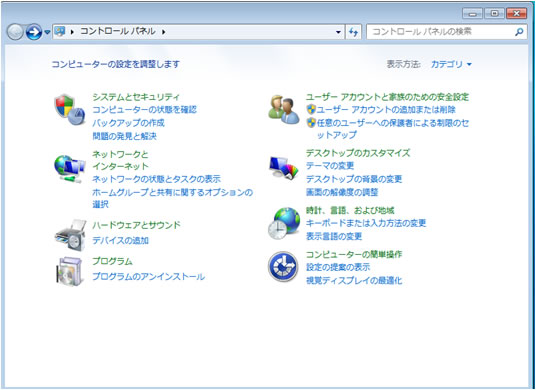Click 設定の提案の表示 link

338,267
